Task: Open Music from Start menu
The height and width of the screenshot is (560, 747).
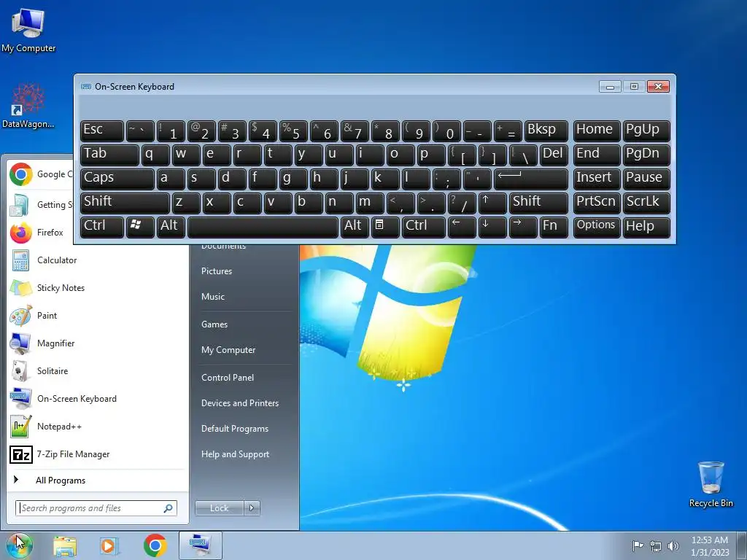Action: 213,297
